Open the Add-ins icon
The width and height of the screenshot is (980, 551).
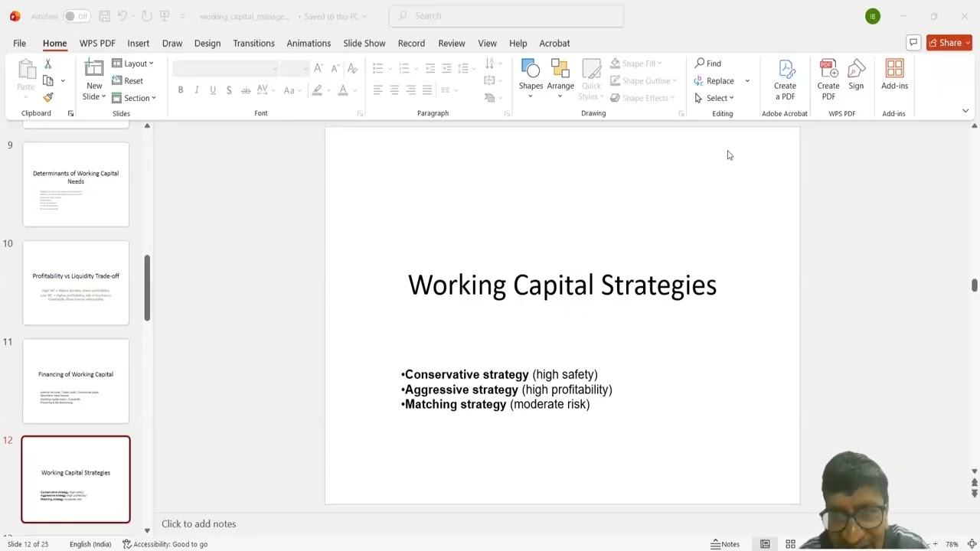(x=894, y=75)
